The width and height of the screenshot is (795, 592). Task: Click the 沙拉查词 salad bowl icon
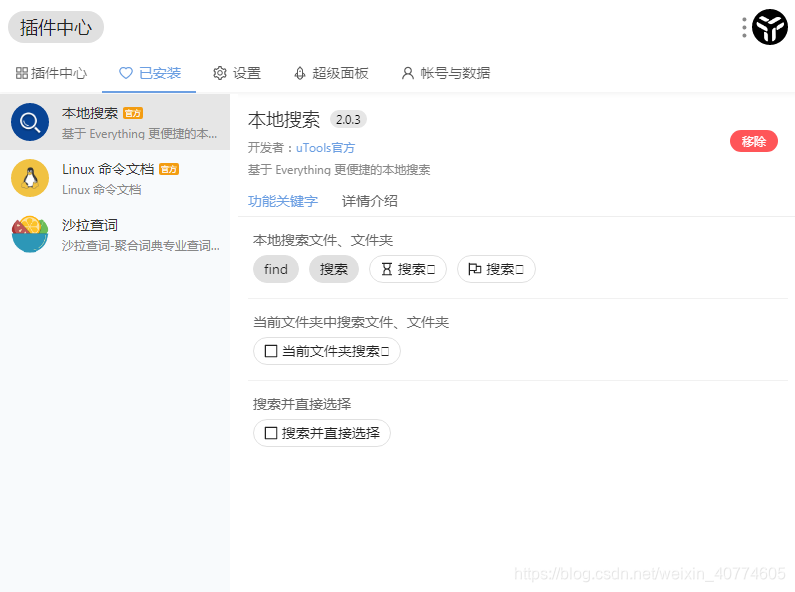point(30,234)
